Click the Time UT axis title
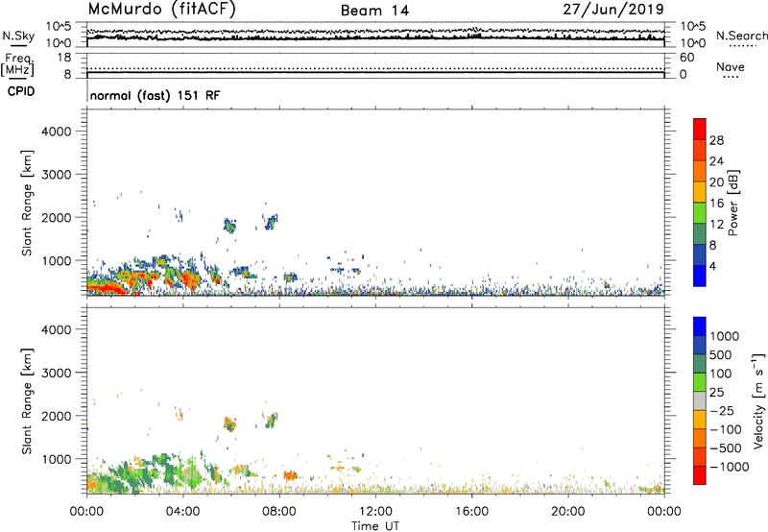Screen dimensions: 768x532 (x=375, y=526)
